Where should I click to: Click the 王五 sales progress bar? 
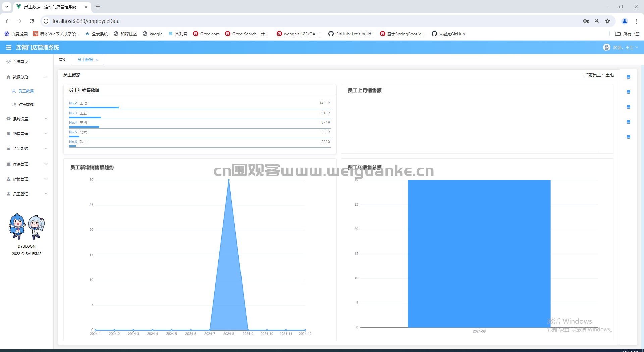pyautogui.click(x=85, y=118)
